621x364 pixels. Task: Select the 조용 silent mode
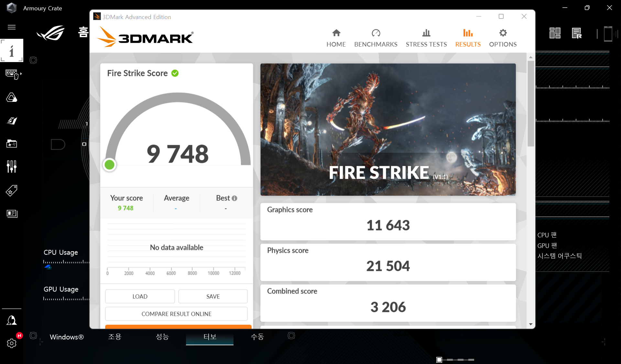(x=114, y=337)
